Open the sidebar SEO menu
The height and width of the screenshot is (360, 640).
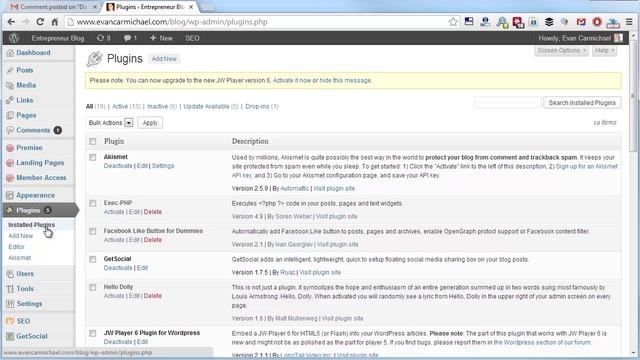tap(23, 321)
